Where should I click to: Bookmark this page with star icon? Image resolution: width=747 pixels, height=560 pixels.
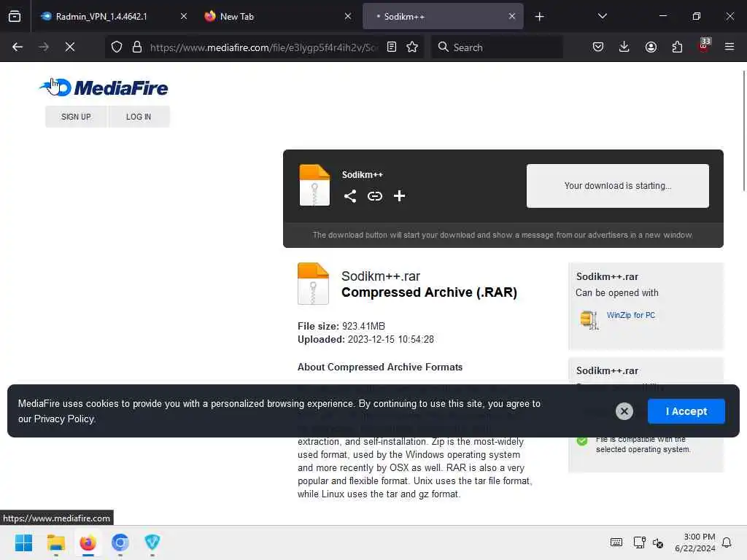coord(412,47)
